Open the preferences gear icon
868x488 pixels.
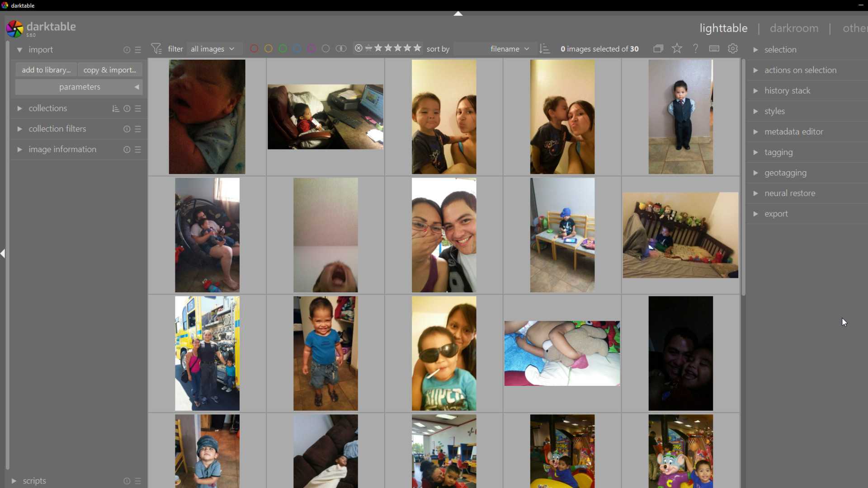pyautogui.click(x=733, y=48)
